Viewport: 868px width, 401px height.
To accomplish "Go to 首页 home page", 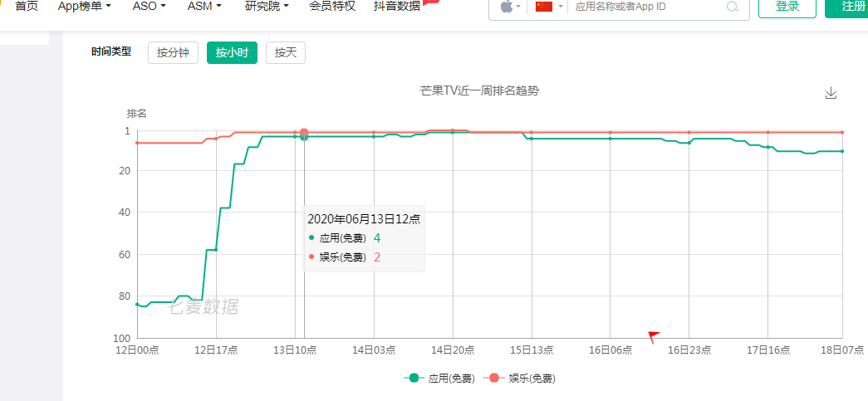I will tap(27, 7).
